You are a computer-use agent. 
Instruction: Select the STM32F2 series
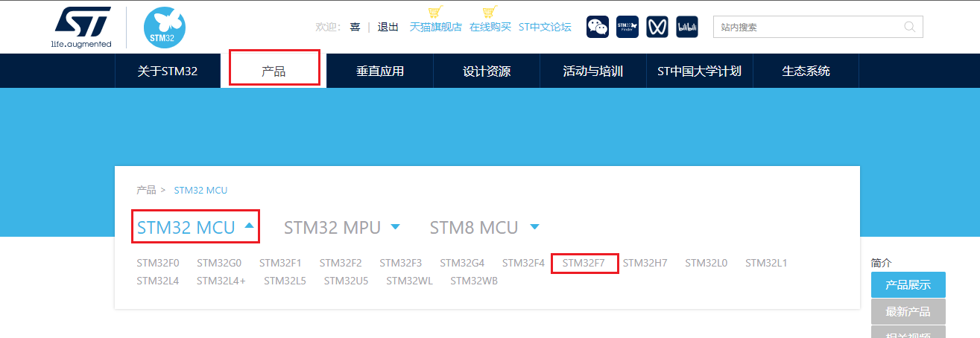[341, 263]
